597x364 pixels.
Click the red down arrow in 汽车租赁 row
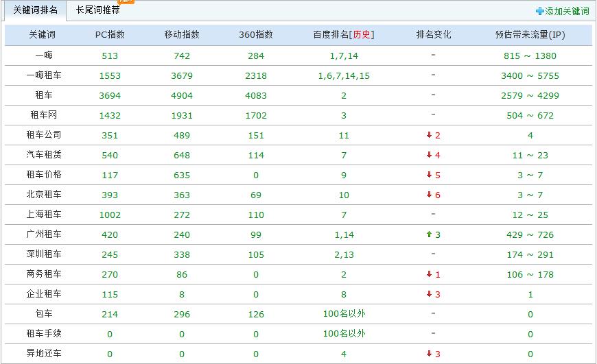429,156
